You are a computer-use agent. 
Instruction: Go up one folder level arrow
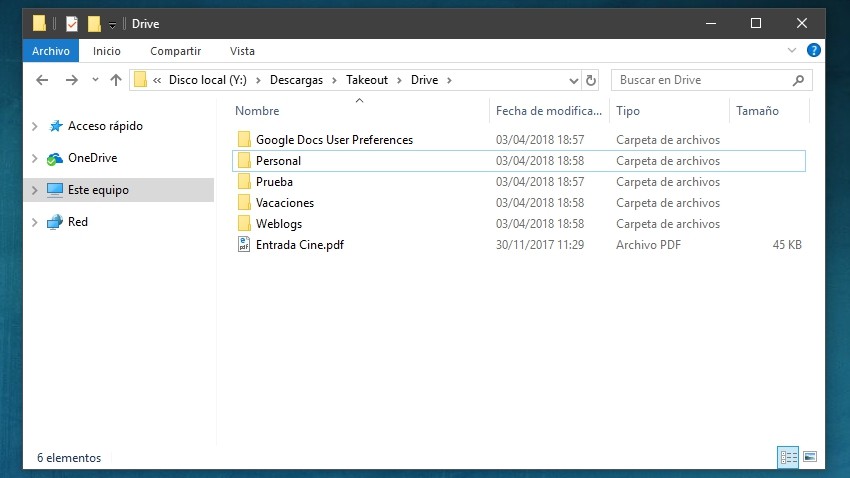click(116, 80)
